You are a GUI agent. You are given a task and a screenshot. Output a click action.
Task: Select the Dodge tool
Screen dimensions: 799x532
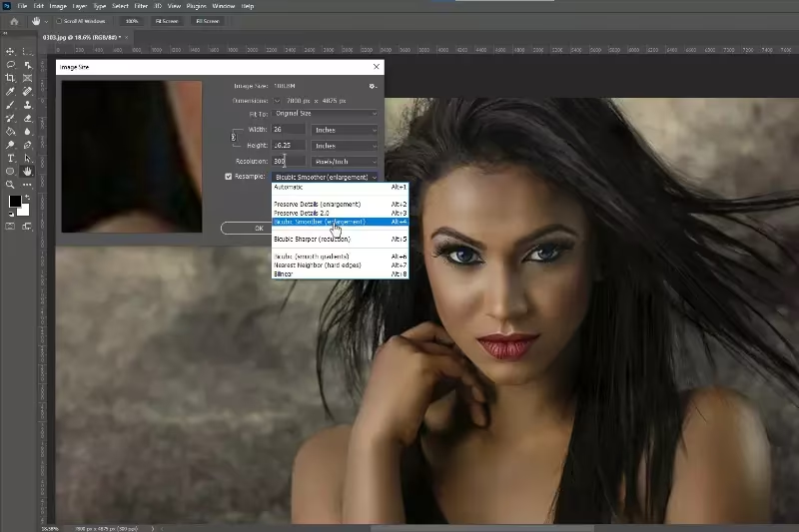10,145
